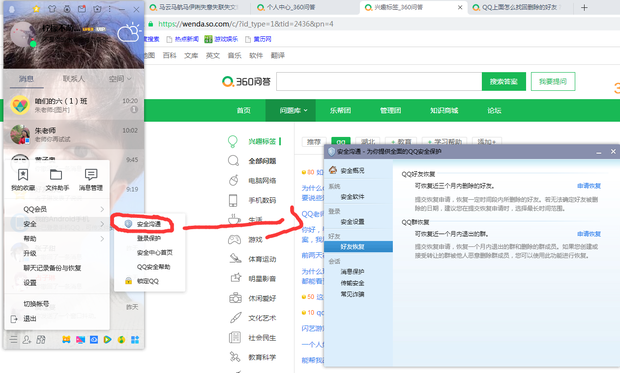
Task: Click the camera icon in QQ title bar
Action: 97,9
